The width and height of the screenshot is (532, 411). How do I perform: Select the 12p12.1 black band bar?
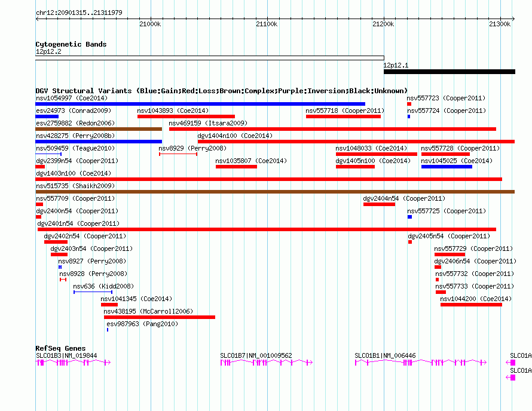450,72
